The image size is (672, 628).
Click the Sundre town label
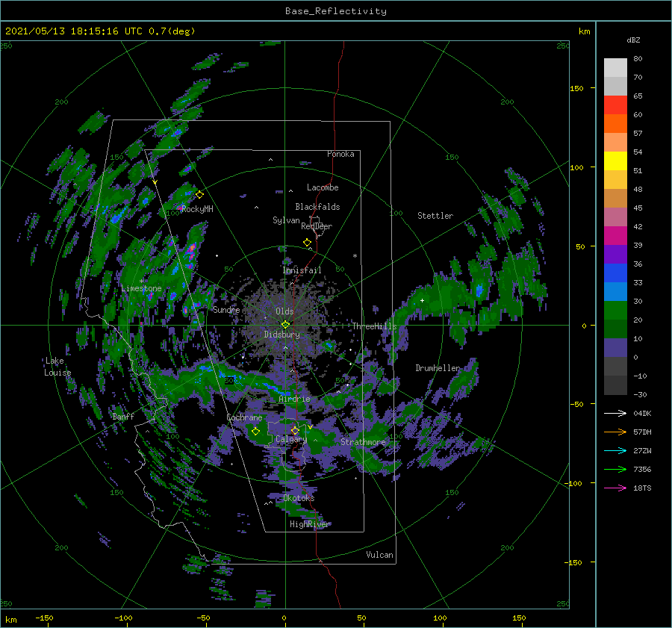[x=227, y=310]
